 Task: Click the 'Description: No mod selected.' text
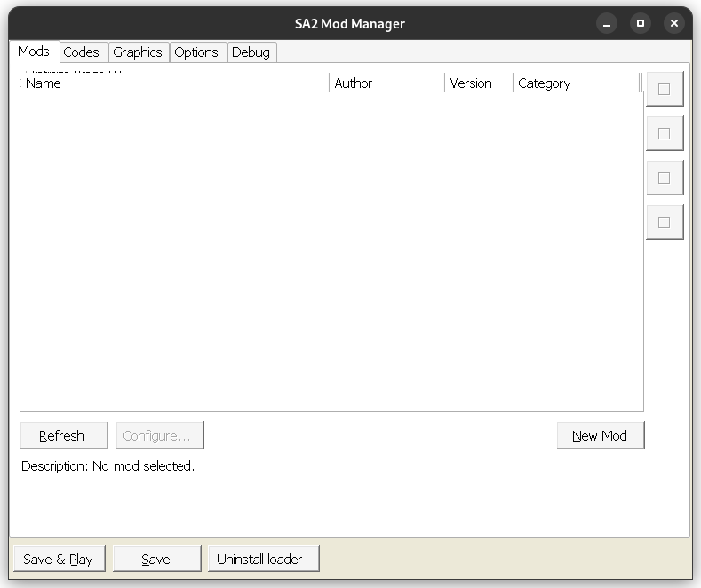coord(108,466)
